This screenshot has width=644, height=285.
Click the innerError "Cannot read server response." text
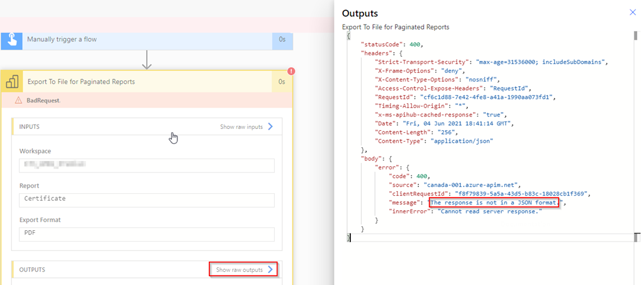pos(490,211)
